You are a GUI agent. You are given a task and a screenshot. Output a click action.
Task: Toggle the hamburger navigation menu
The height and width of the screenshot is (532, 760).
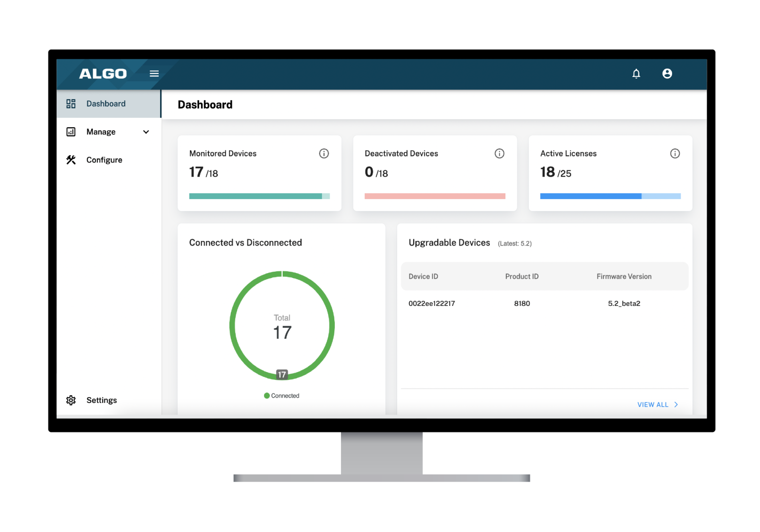coord(154,73)
